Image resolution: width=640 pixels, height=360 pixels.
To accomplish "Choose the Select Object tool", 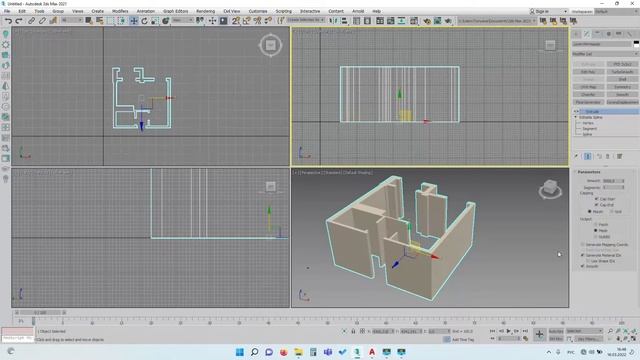I will [x=89, y=21].
